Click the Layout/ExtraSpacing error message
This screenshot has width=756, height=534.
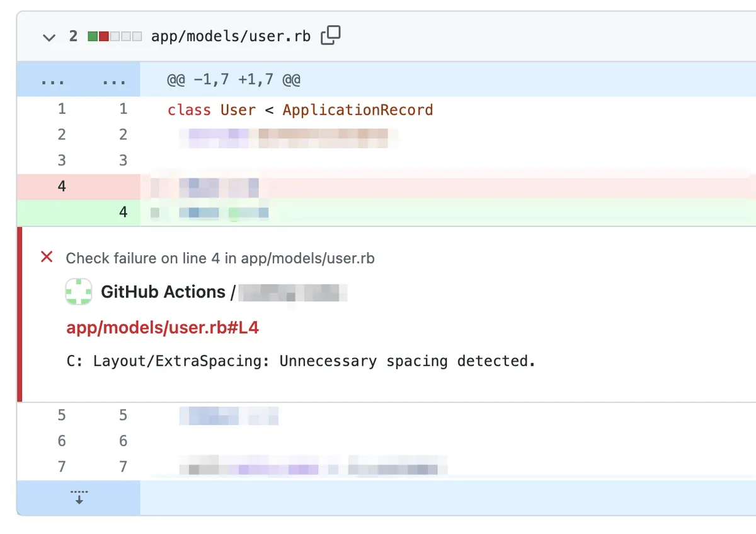[301, 361]
